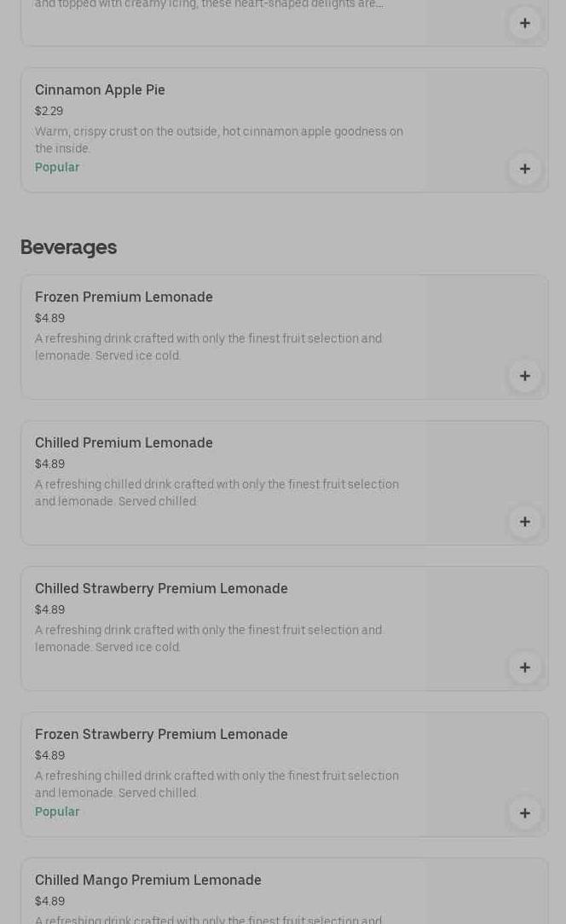Viewport: 566px width, 924px height.
Task: Click Frozen Premium Lemonade $4.89 price
Action: pyautogui.click(x=49, y=318)
